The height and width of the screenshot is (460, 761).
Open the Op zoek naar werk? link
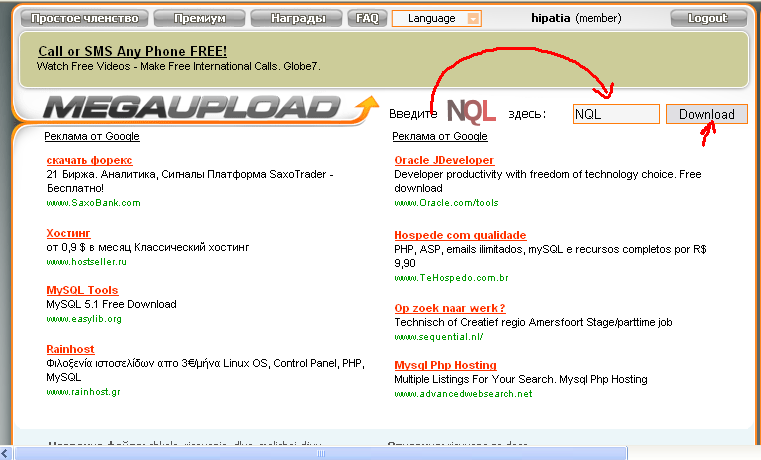pos(450,308)
